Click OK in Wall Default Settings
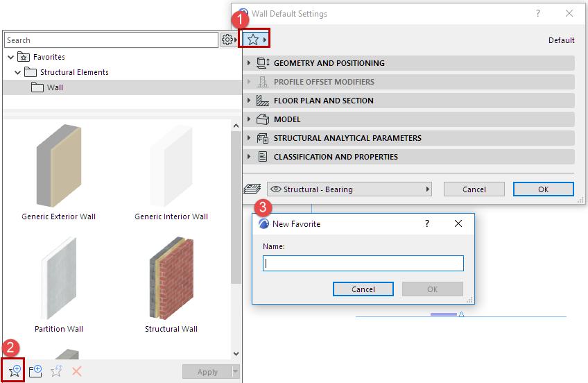The image size is (588, 383). pos(544,189)
